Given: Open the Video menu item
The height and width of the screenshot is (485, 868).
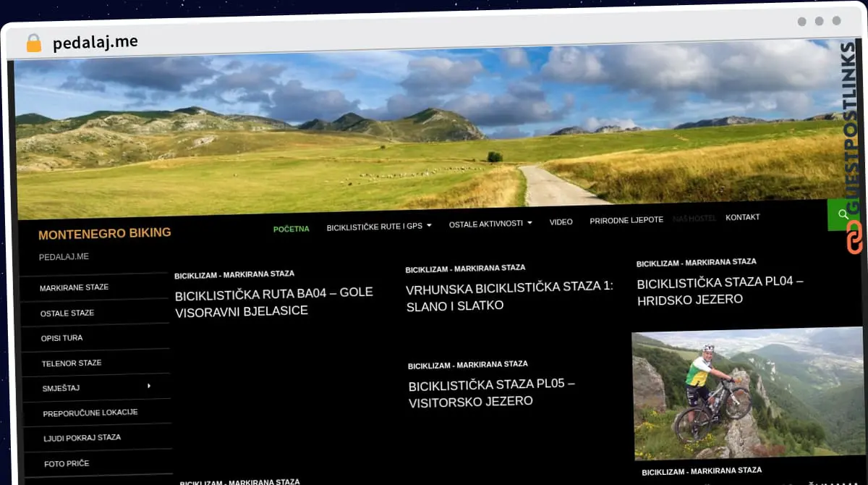Looking at the screenshot, I should 561,222.
